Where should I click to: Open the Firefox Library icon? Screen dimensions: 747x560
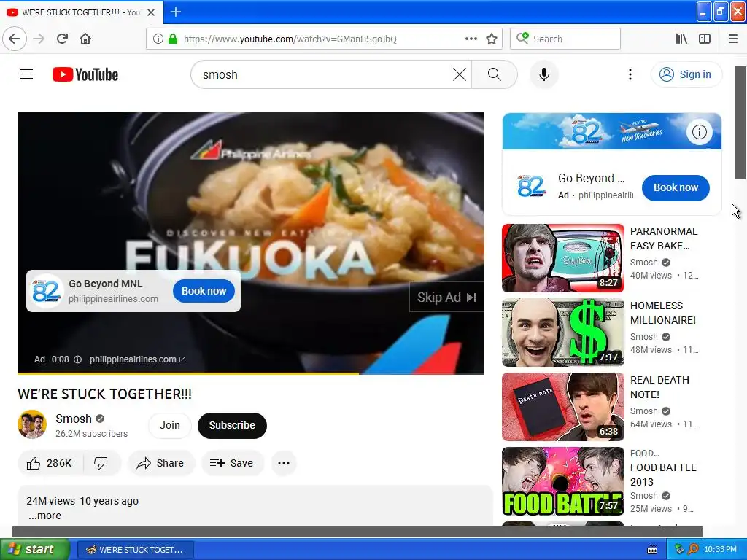681,39
